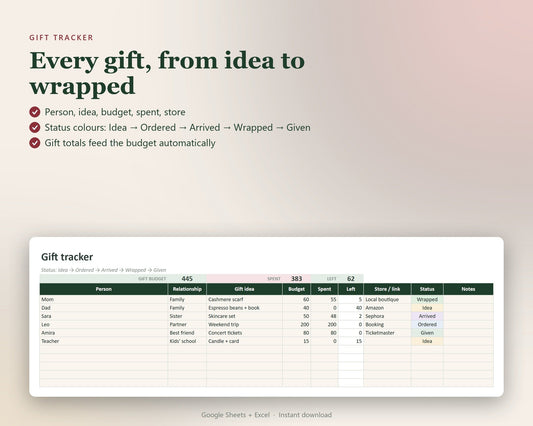
Task: Click spent value '55' in Mom's row
Action: click(324, 300)
